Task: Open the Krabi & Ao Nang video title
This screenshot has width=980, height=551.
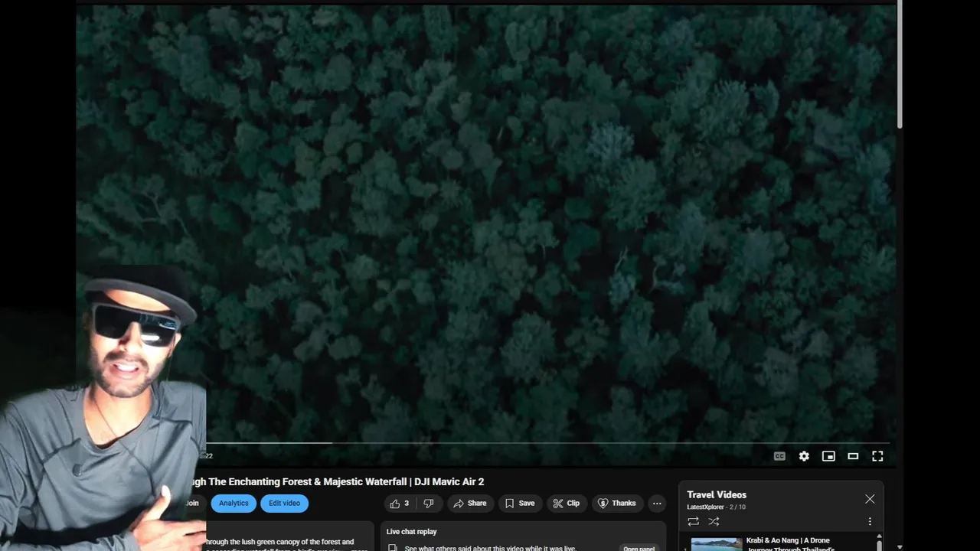Action: coord(790,544)
